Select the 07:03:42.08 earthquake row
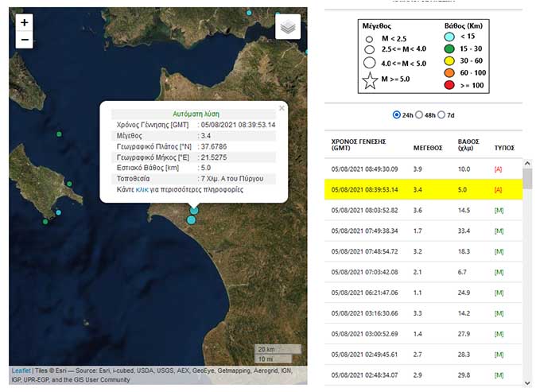540x392 pixels. pos(423,272)
